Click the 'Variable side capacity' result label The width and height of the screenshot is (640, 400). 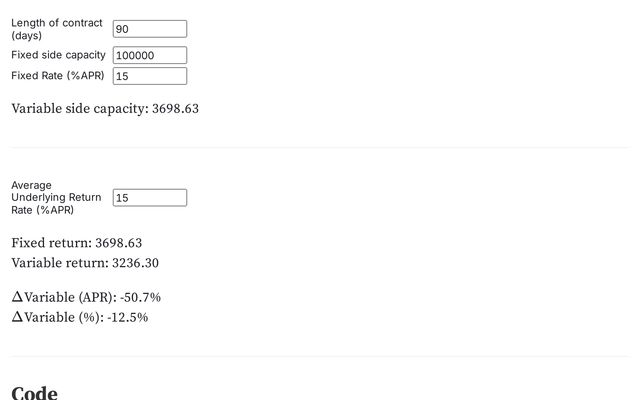click(x=78, y=108)
